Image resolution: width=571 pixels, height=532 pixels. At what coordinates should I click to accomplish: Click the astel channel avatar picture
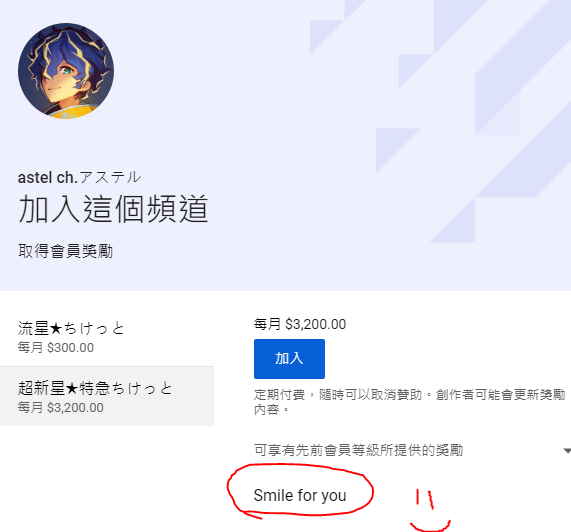coord(66,71)
